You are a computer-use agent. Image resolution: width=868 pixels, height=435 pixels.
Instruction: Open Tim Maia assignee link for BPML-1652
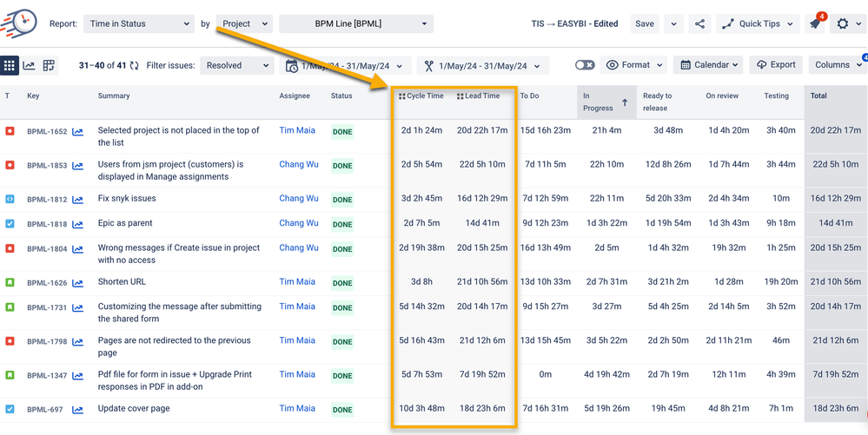click(x=297, y=130)
